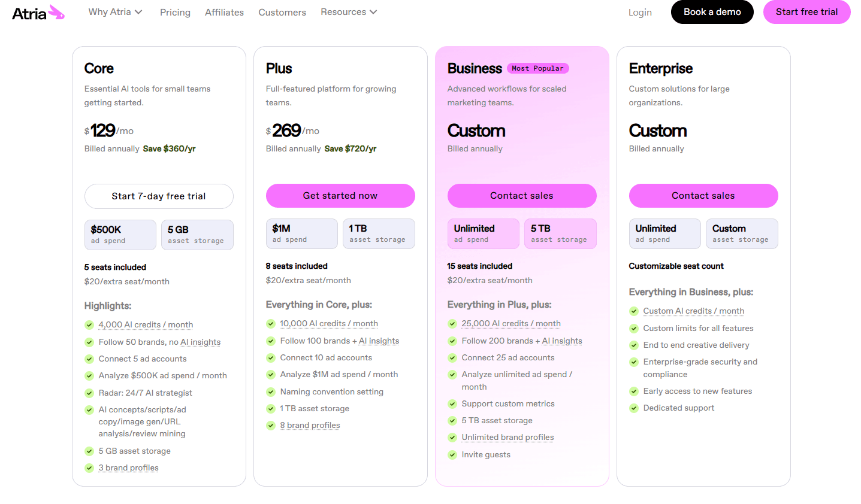
Task: Open the Pricing page from the navigation
Action: point(175,13)
